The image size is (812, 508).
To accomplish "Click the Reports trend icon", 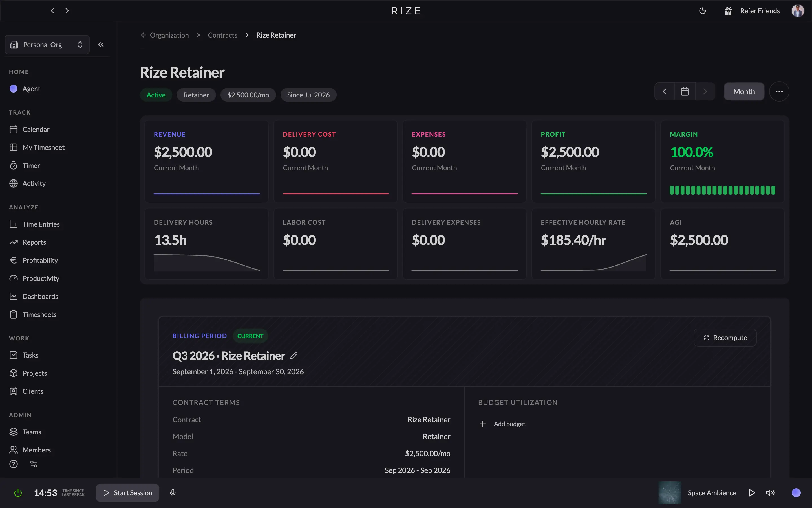I will click(14, 242).
